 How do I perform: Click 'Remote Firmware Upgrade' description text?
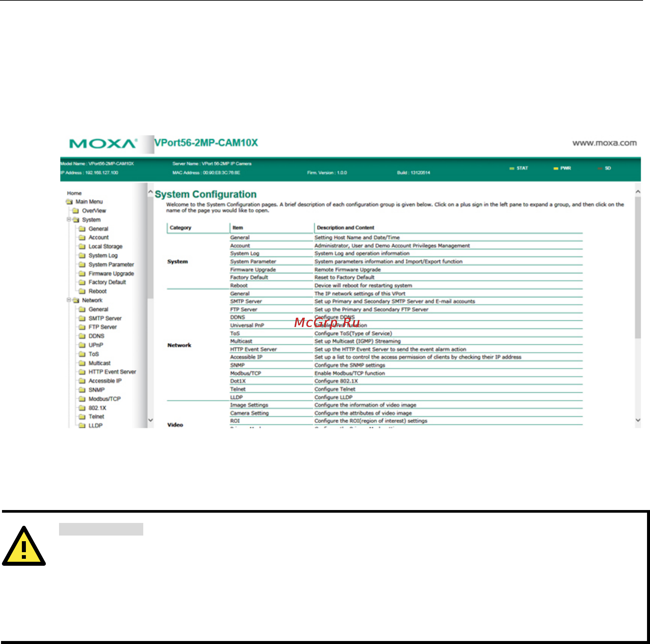click(x=348, y=270)
